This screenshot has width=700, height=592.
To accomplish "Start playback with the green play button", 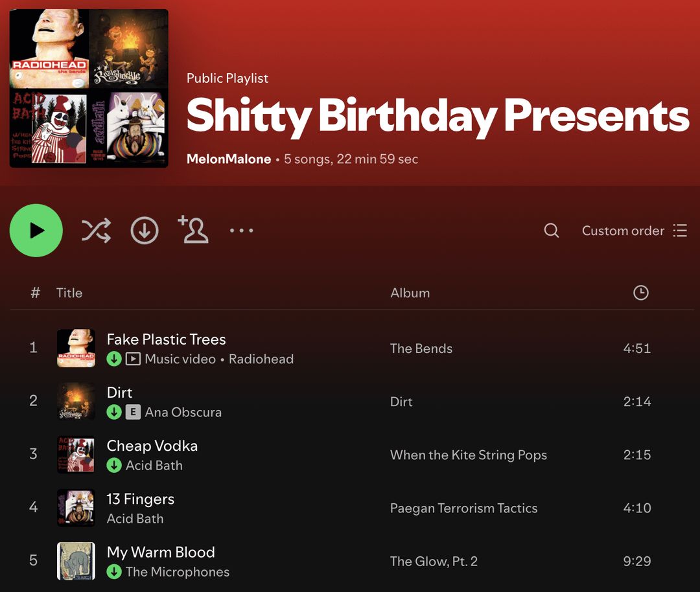I will [x=36, y=231].
